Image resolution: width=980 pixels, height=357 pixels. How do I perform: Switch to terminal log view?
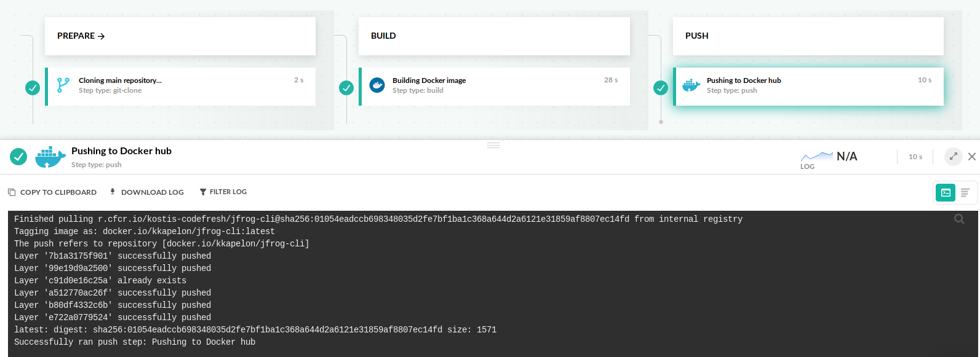946,192
